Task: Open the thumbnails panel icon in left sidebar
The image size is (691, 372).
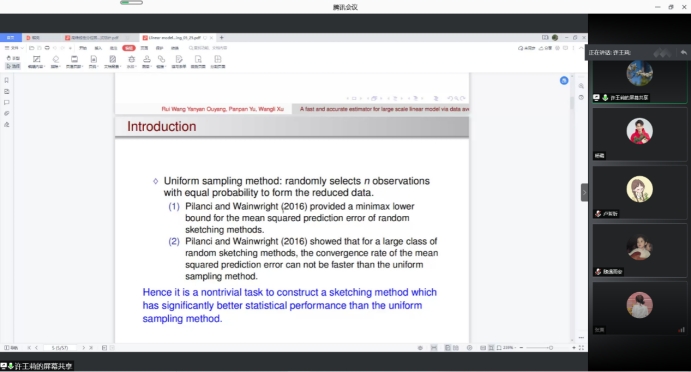Action: [x=7, y=91]
